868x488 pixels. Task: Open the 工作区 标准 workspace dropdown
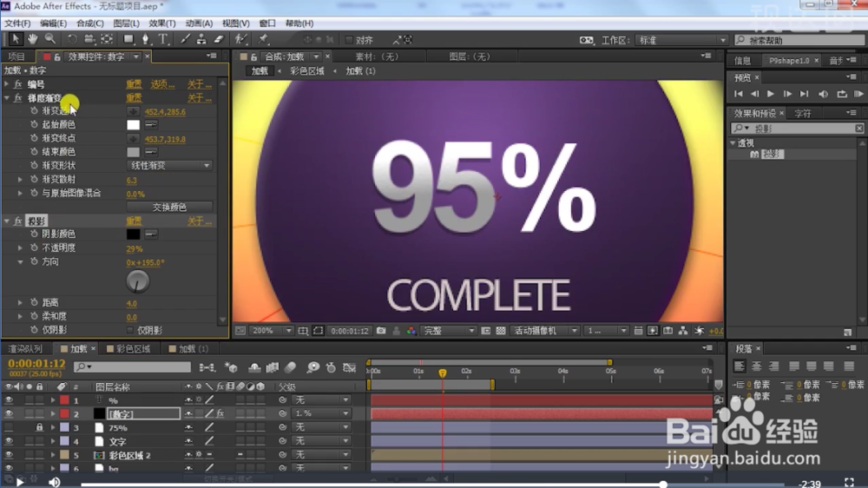682,40
